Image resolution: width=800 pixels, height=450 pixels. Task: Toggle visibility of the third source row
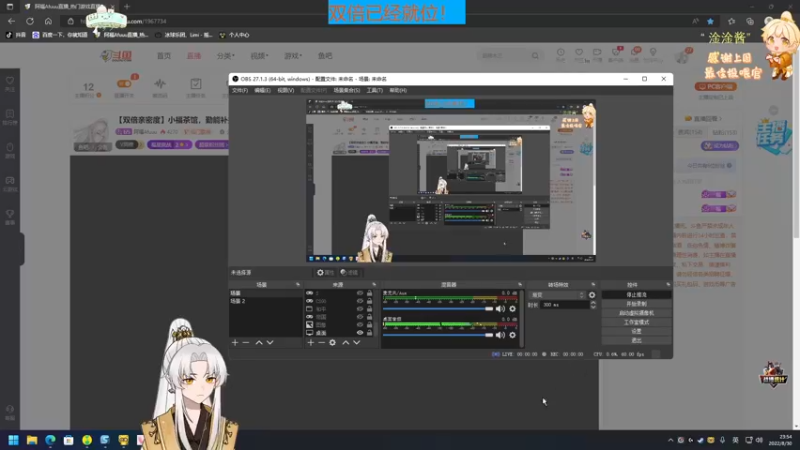pyautogui.click(x=360, y=309)
